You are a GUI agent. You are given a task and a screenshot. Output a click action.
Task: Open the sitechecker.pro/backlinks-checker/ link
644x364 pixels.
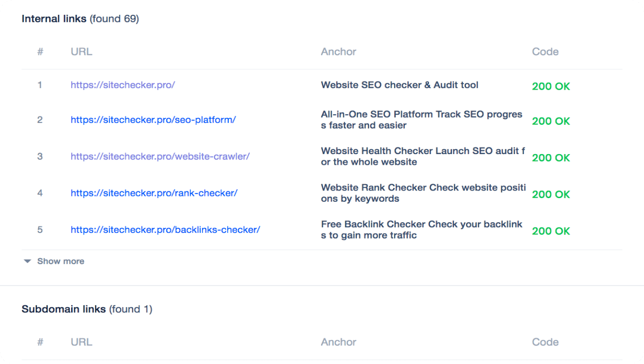tap(165, 230)
